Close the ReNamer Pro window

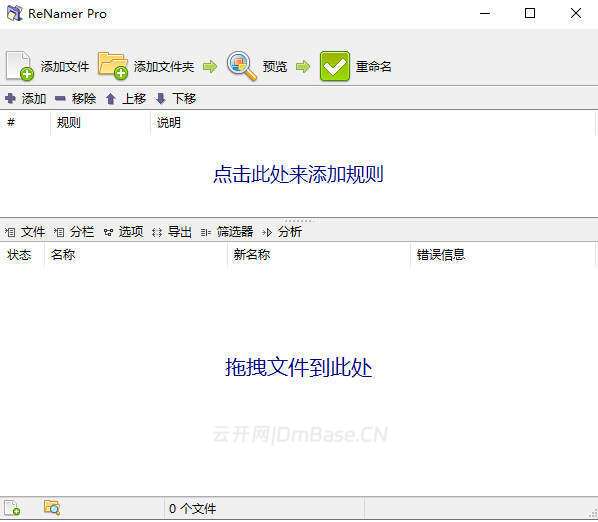[576, 13]
